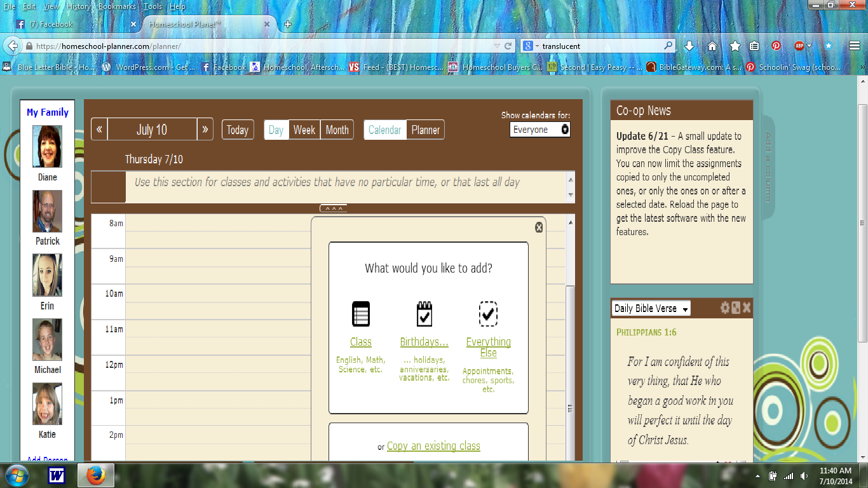868x488 pixels.
Task: Click the Today button
Action: point(237,130)
